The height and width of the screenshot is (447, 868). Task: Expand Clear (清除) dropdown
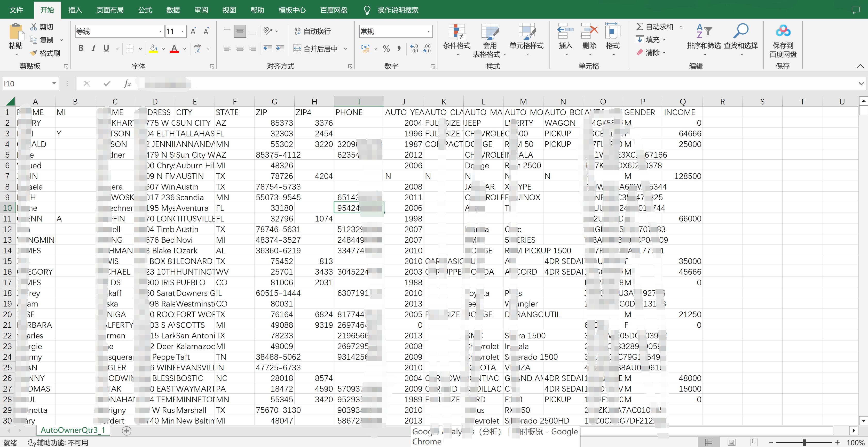664,53
